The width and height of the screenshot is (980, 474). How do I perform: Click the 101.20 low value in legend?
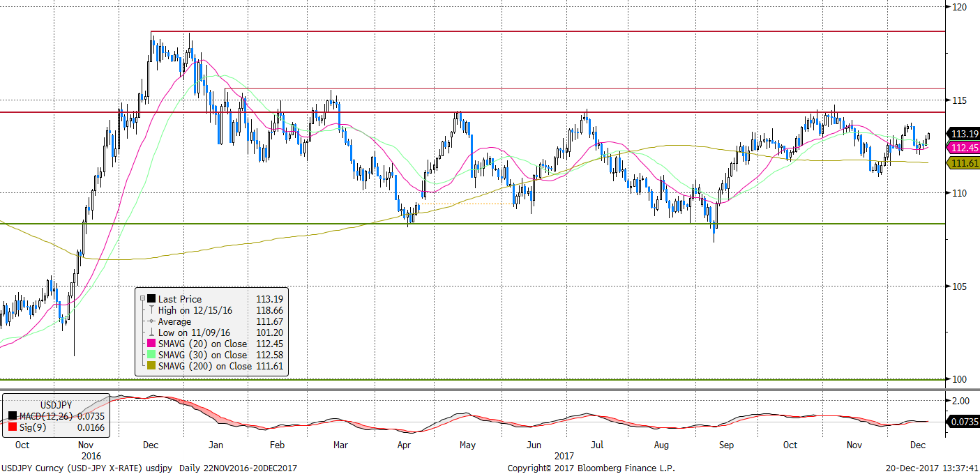click(270, 332)
